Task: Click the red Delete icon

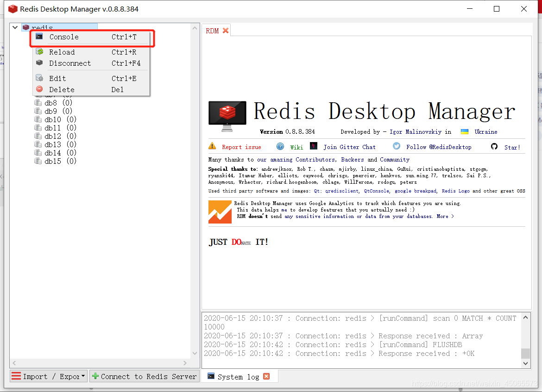Action: point(39,89)
